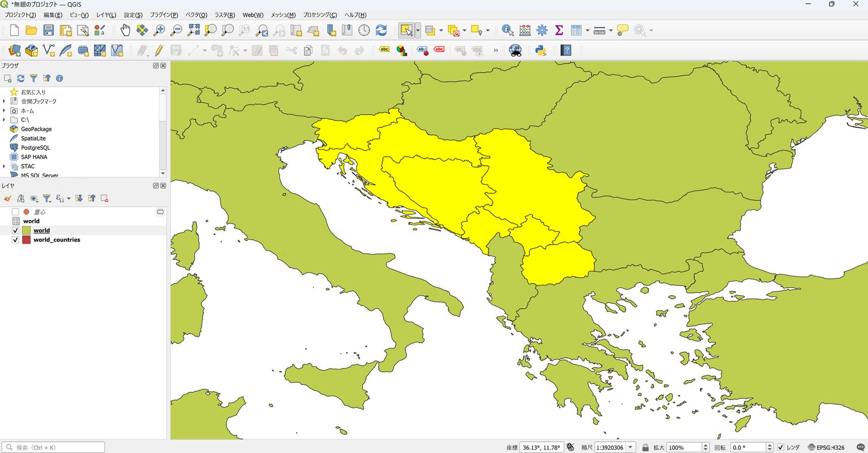
Task: Open the Processing Toolbox gear icon
Action: pyautogui.click(x=542, y=30)
